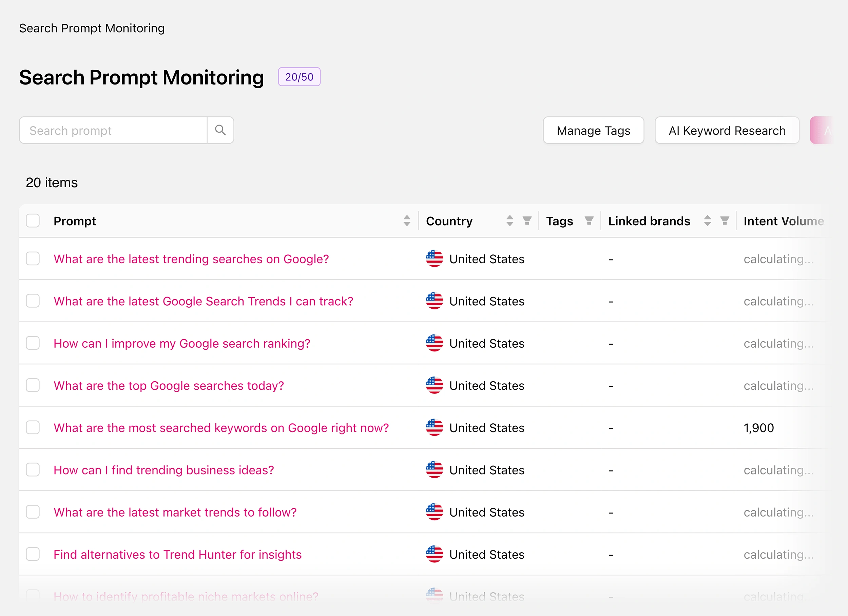Open 'What are the most searched keywords on Google right now?'
The image size is (848, 616).
221,428
